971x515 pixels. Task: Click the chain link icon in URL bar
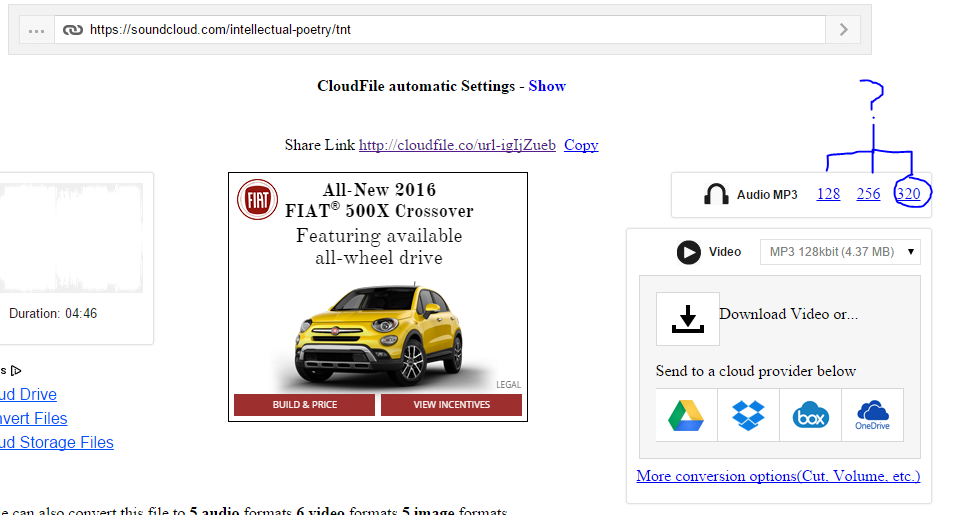(x=73, y=30)
